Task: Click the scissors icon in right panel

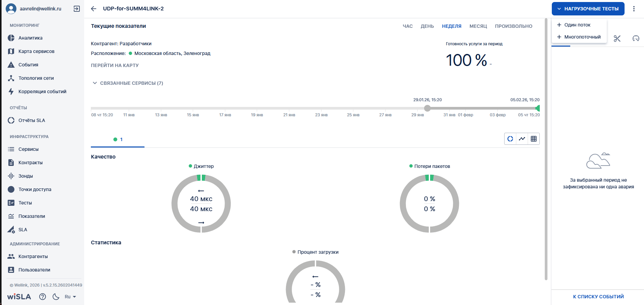Action: (617, 39)
